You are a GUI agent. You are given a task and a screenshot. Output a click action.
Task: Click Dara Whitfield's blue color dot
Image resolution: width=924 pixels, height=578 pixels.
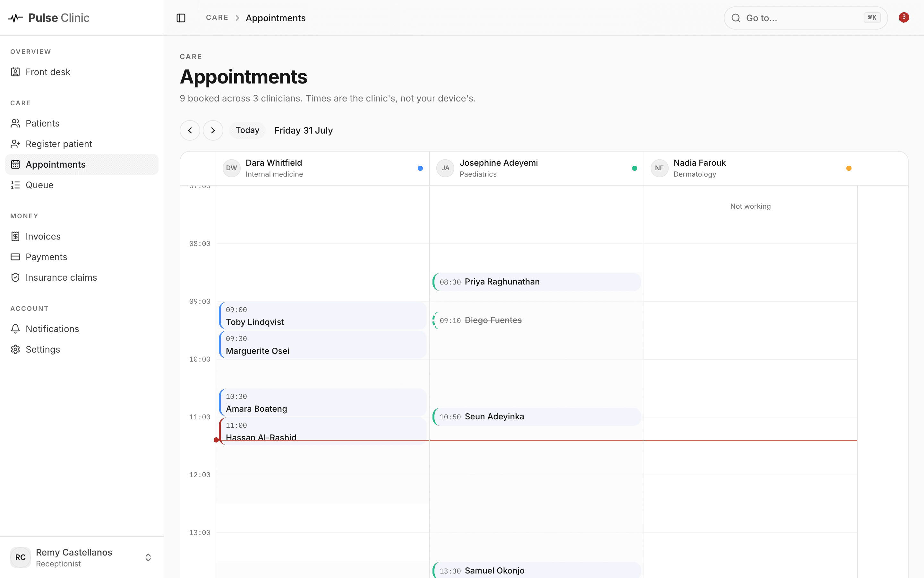[420, 168]
